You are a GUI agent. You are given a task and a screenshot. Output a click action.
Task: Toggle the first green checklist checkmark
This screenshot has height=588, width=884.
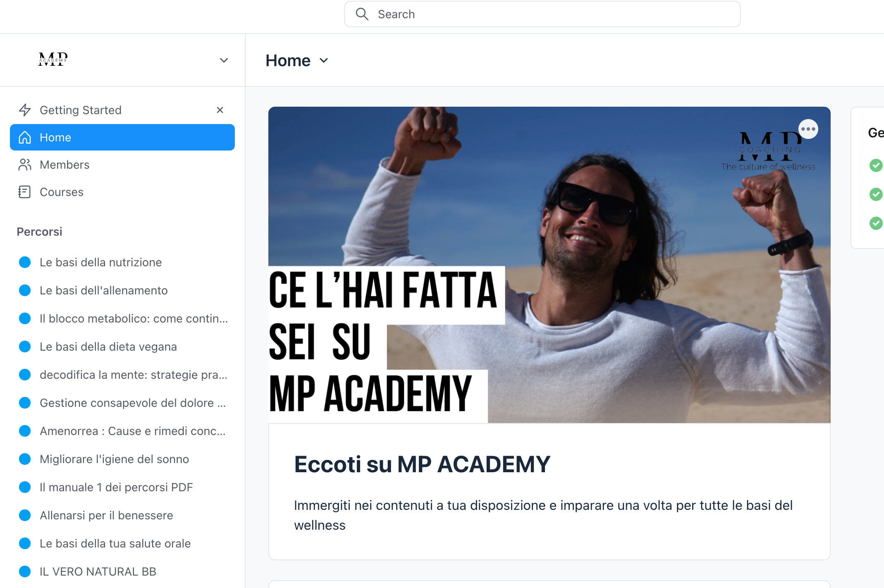876,165
